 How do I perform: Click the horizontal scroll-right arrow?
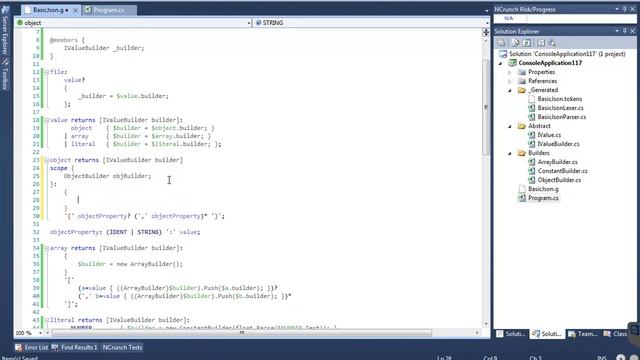pyautogui.click(x=477, y=333)
